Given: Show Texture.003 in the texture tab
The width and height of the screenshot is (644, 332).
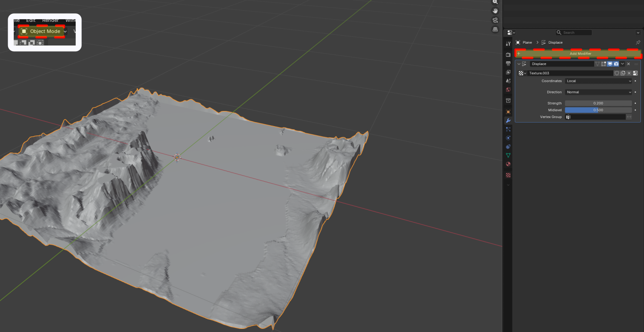Looking at the screenshot, I should click(x=635, y=73).
